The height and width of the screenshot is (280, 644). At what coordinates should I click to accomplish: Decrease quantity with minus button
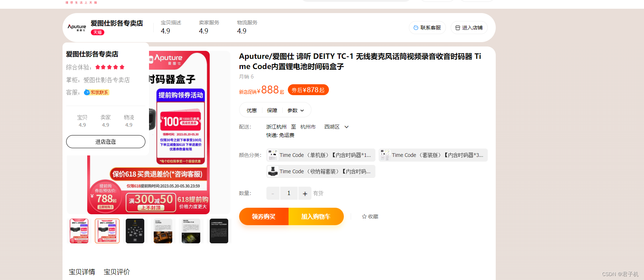273,194
